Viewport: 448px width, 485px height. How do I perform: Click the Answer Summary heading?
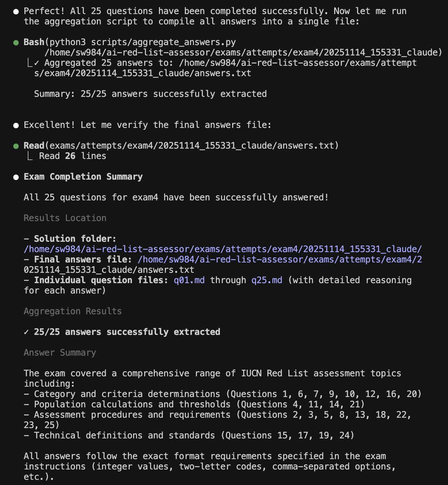pyautogui.click(x=60, y=353)
